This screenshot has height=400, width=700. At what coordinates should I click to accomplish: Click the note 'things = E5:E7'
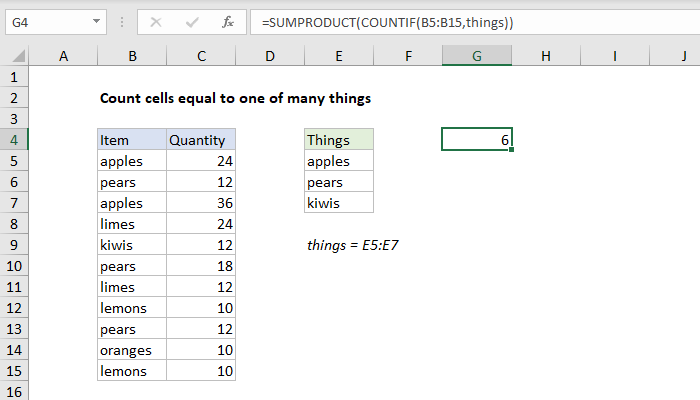[x=352, y=245]
